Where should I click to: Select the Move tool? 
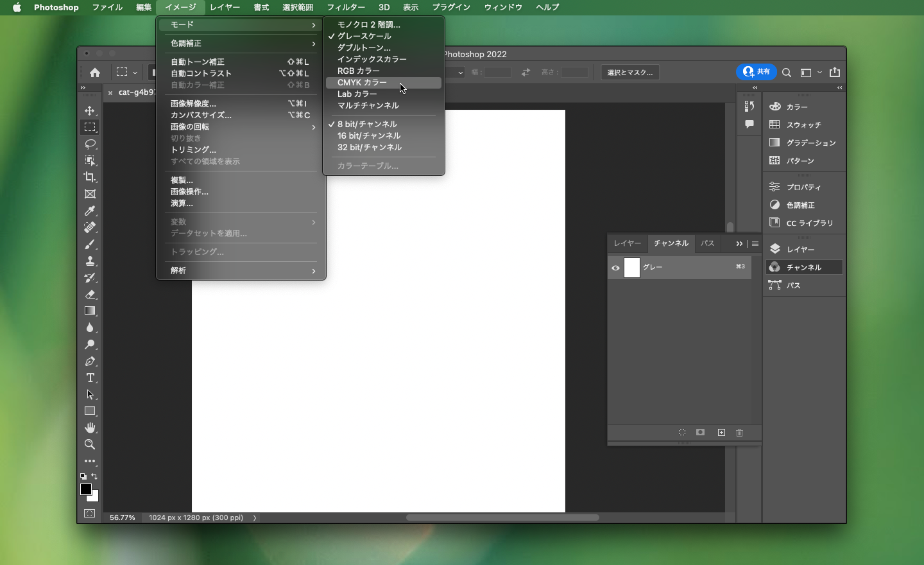point(90,111)
